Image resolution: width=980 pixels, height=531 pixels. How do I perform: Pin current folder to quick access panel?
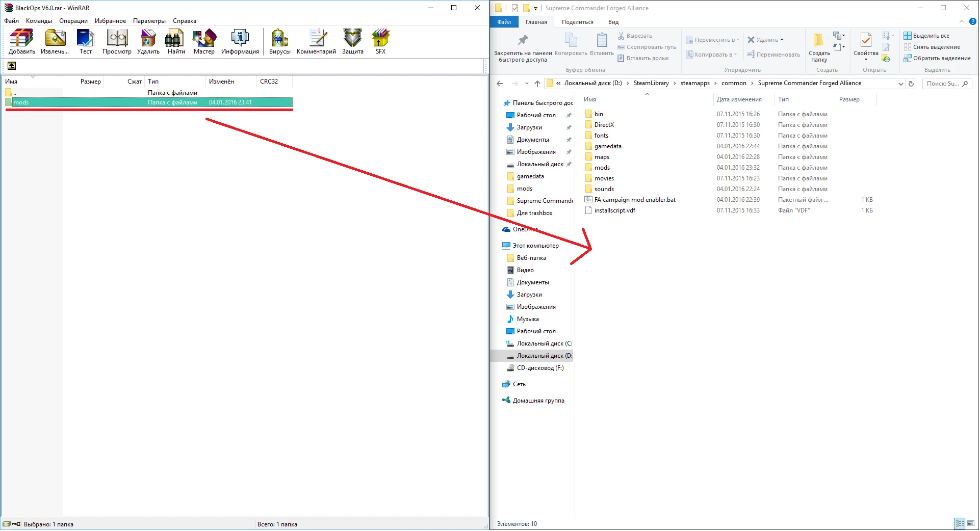point(523,46)
